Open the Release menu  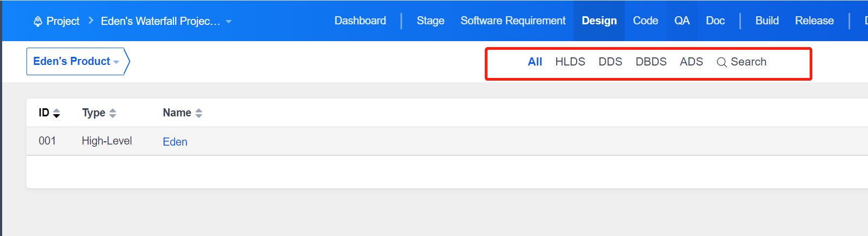point(814,21)
